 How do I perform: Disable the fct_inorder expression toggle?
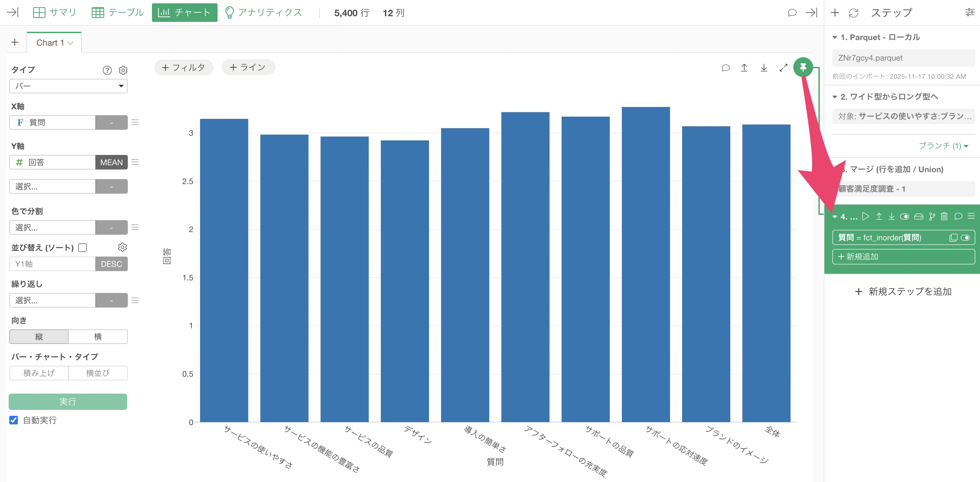point(965,238)
